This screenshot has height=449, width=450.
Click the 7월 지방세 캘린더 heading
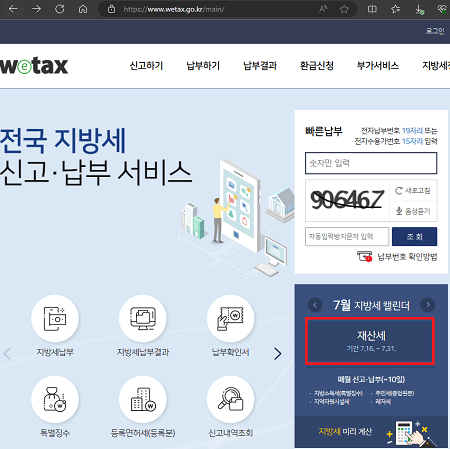(371, 305)
